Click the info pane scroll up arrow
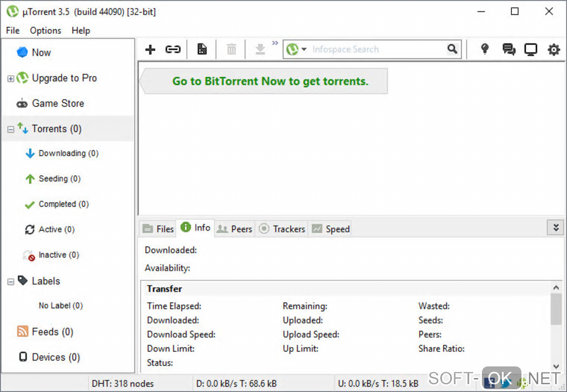This screenshot has width=567, height=392. point(556,287)
